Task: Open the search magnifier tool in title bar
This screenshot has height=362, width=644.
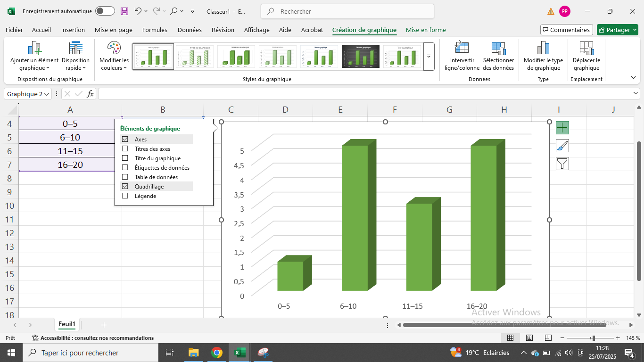Action: pyautogui.click(x=174, y=11)
